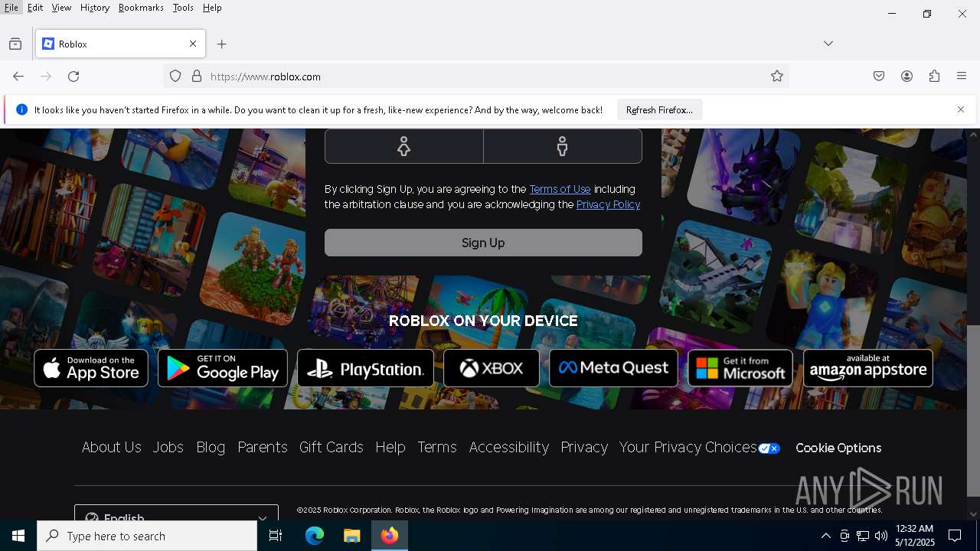The image size is (980, 551).
Task: Open the Windows Start menu
Action: tap(18, 536)
